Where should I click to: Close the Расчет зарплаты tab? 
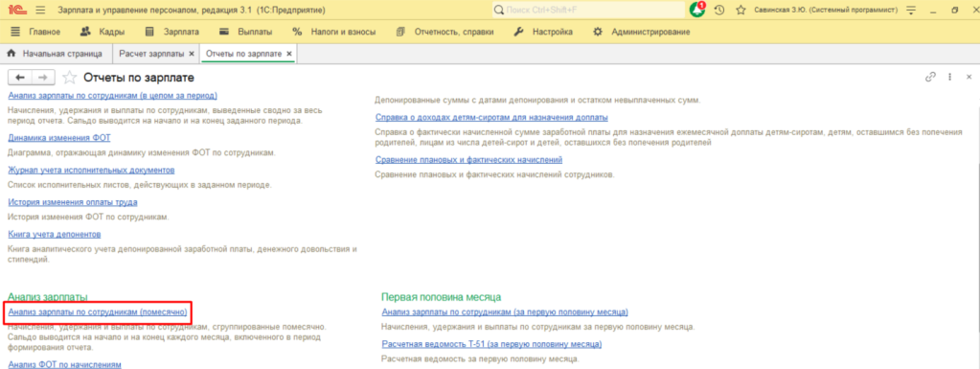[x=192, y=55]
